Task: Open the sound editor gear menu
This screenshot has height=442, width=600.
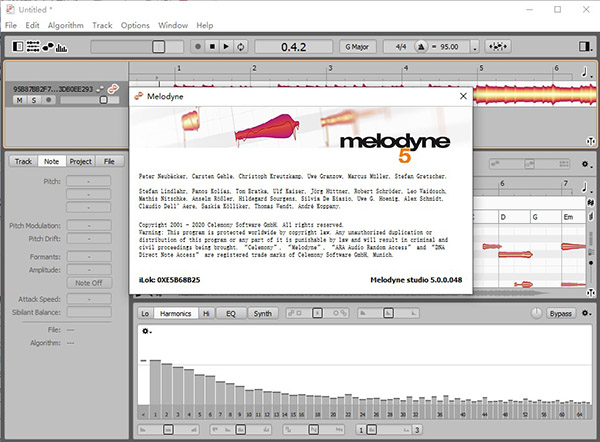Action: (x=147, y=330)
